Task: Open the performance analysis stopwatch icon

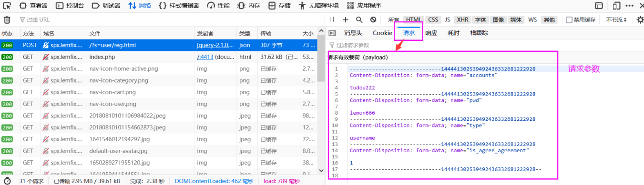Action: pos(7,181)
